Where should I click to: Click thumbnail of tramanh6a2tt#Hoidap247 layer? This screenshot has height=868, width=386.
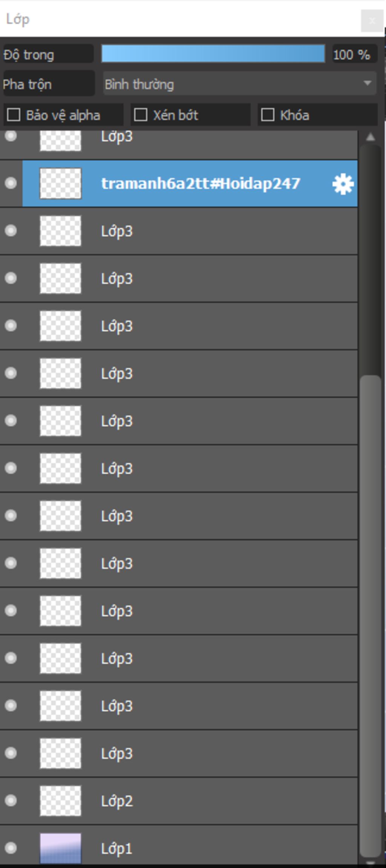pyautogui.click(x=60, y=184)
